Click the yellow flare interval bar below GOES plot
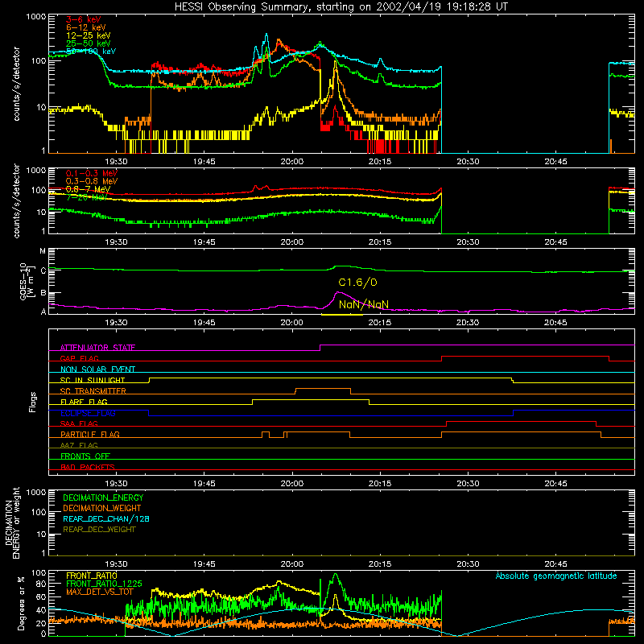 [x=341, y=315]
